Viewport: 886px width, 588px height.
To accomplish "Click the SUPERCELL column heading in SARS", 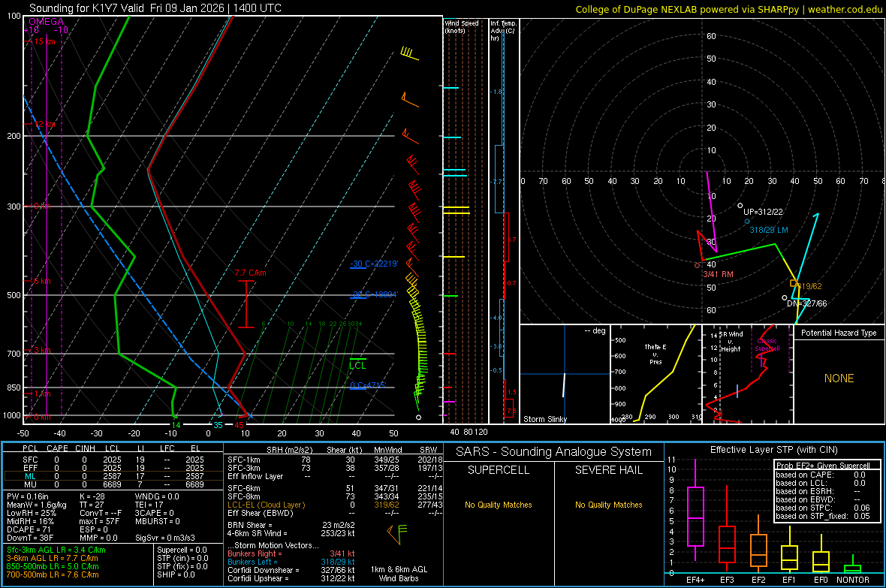I will click(499, 470).
